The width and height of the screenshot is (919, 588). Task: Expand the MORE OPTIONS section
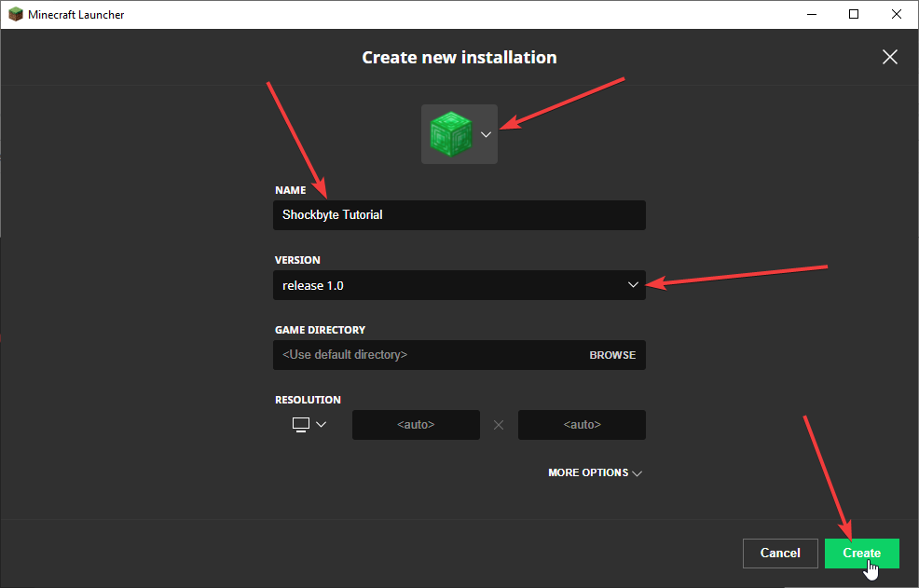pos(595,472)
